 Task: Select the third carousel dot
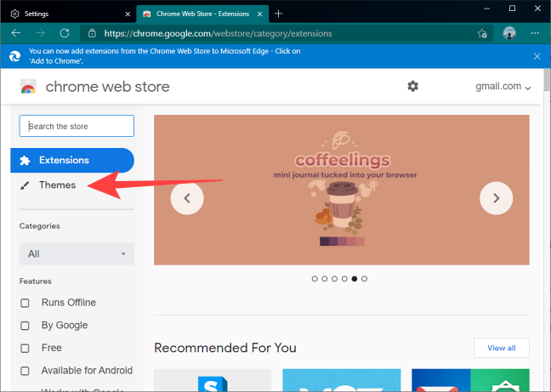point(334,279)
